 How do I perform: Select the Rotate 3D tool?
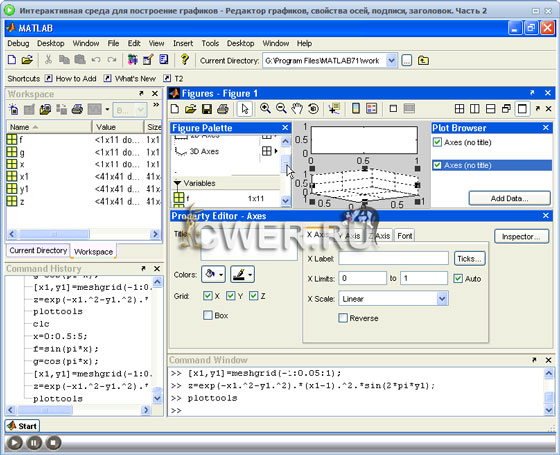[313, 108]
